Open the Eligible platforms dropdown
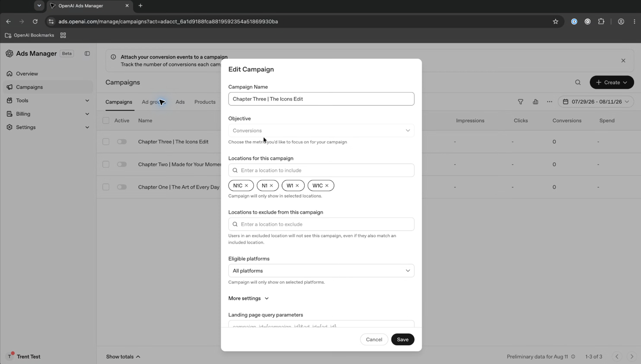 [x=321, y=271]
